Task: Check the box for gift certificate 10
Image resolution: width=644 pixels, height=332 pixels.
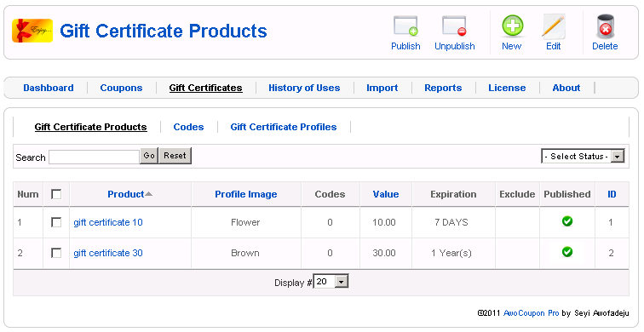Action: 56,222
